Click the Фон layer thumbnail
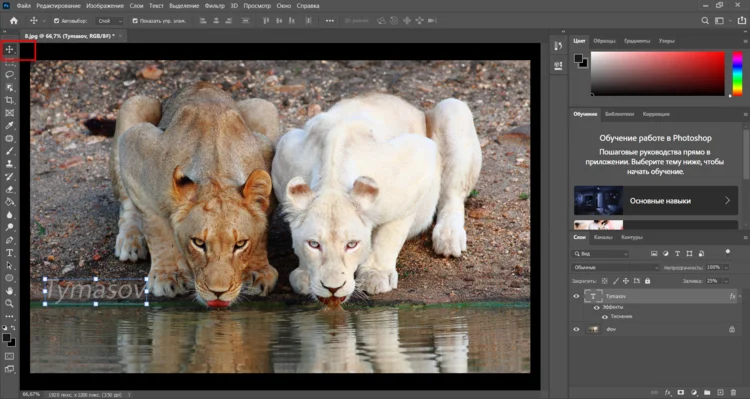750x399 pixels. (x=593, y=329)
